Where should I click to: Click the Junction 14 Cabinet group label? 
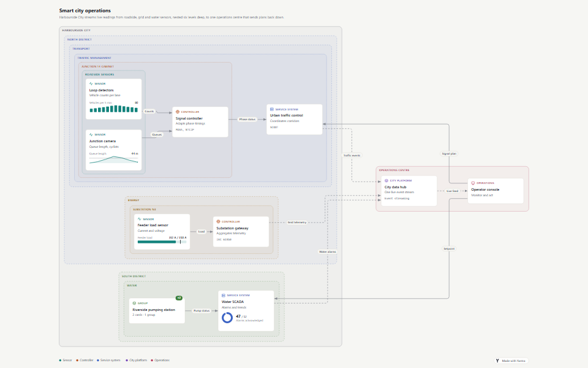coord(98,66)
